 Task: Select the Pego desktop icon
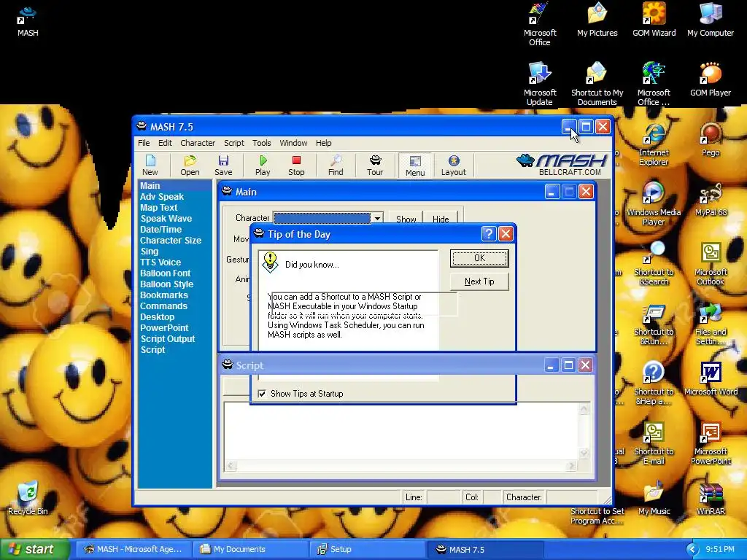click(711, 139)
